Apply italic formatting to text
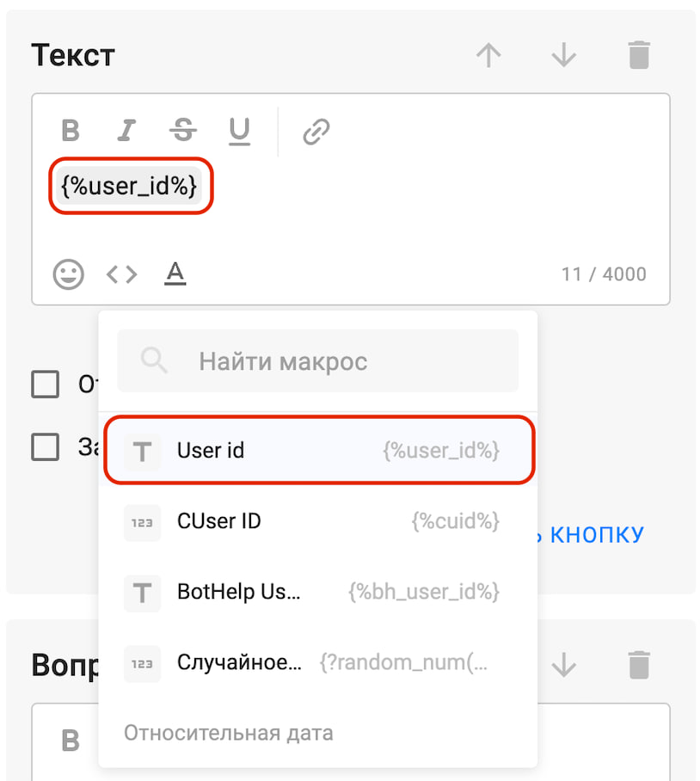Screen dimensions: 700x781 [x=126, y=131]
